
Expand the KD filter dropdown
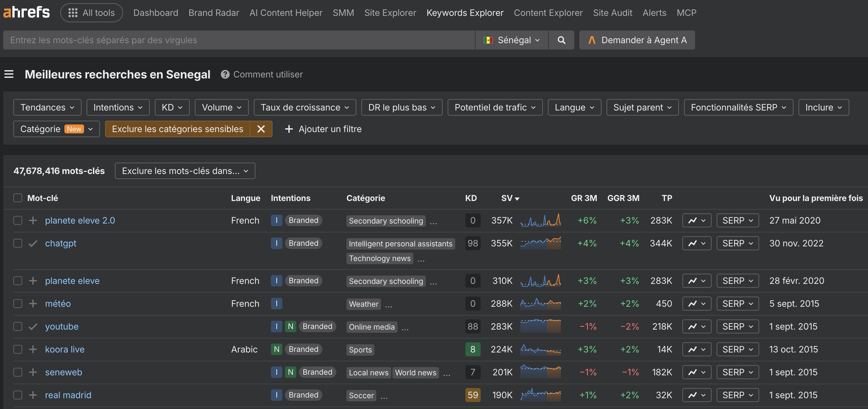coord(172,107)
